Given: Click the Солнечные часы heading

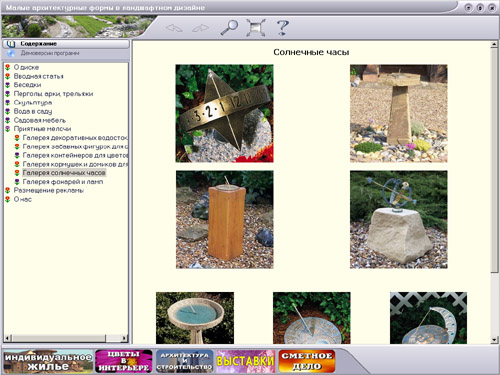Looking at the screenshot, I should tap(311, 52).
